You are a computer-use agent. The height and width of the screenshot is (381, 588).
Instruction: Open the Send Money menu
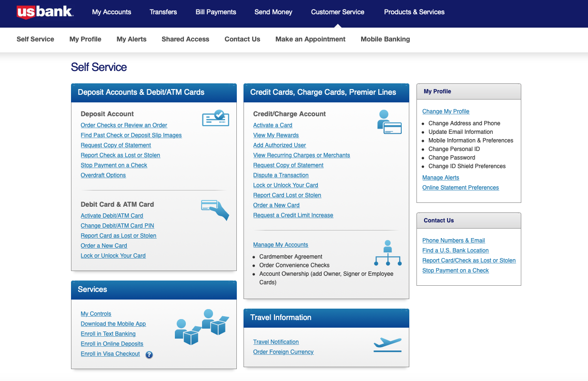(274, 12)
